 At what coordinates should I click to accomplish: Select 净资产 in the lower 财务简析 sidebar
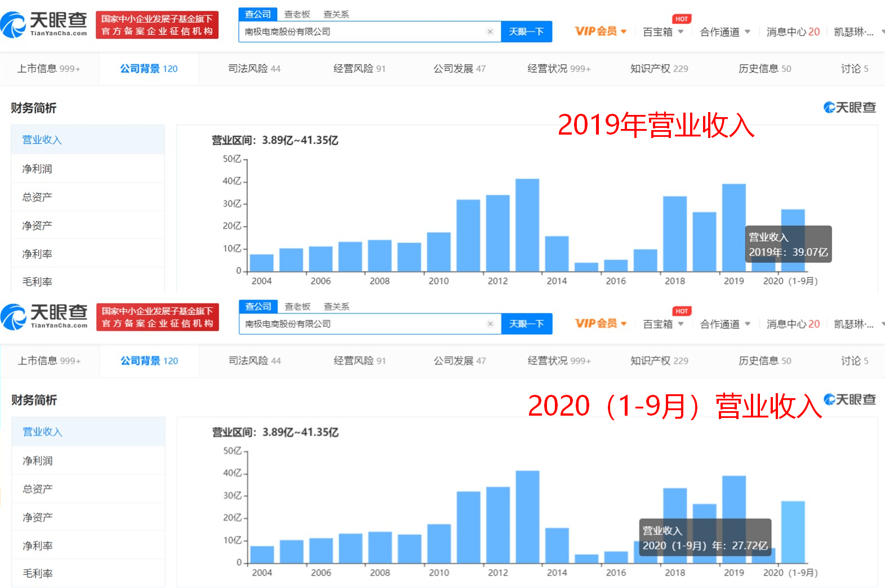pyautogui.click(x=88, y=517)
